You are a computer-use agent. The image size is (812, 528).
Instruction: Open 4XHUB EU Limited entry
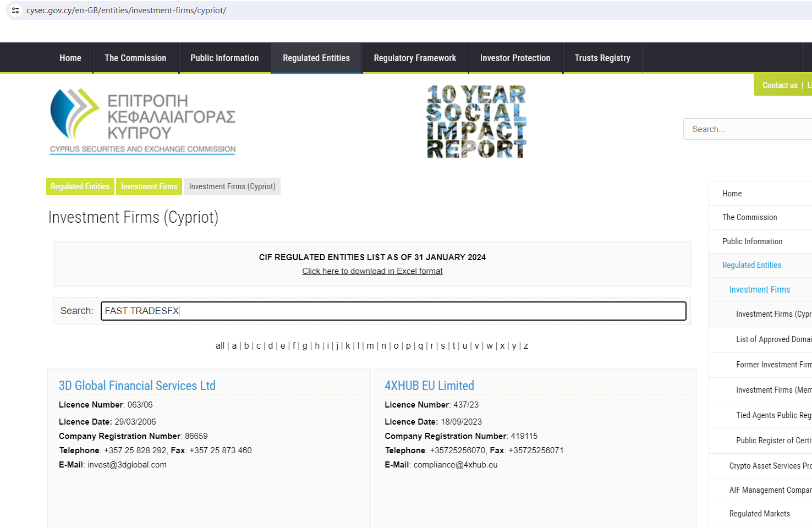pos(429,386)
